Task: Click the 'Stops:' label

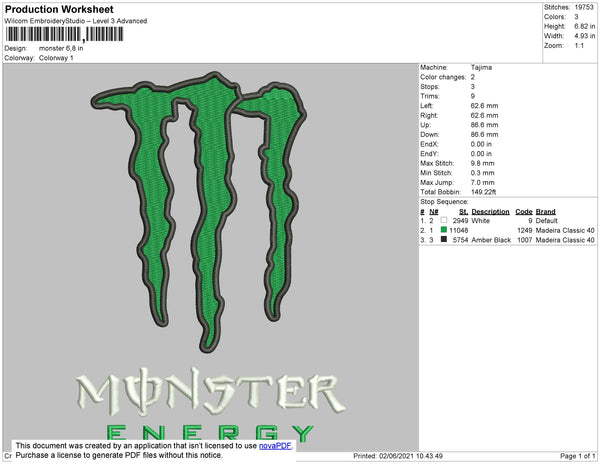Action: point(430,86)
